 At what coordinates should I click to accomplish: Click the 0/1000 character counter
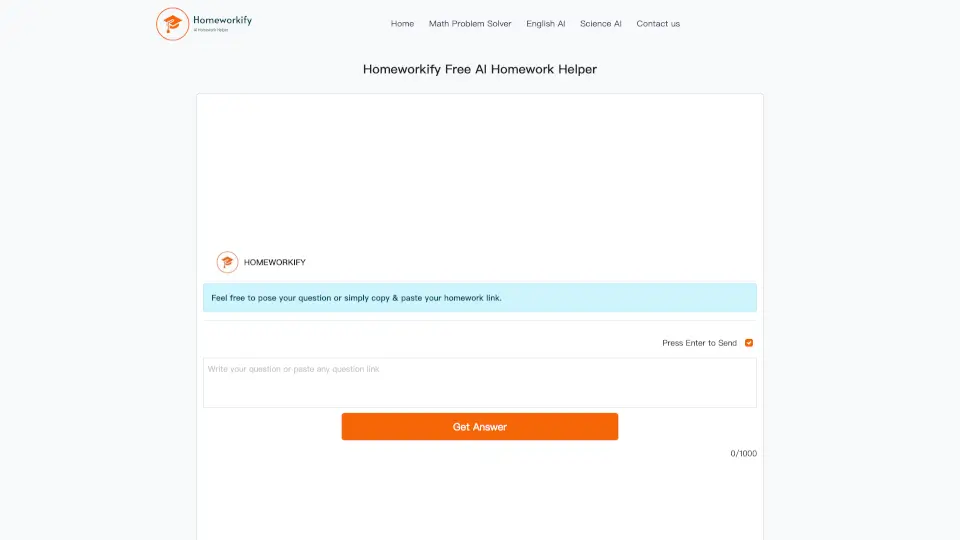coord(743,454)
